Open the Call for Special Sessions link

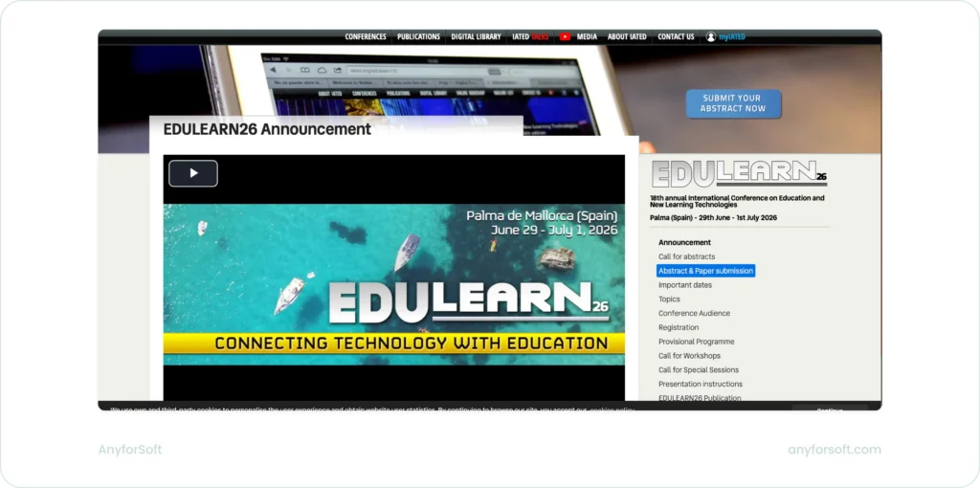click(698, 370)
